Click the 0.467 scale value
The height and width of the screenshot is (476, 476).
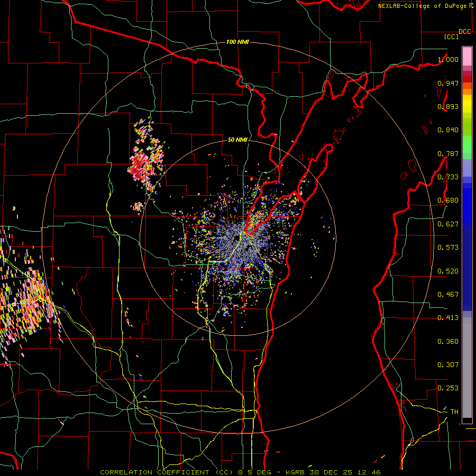tap(448, 295)
